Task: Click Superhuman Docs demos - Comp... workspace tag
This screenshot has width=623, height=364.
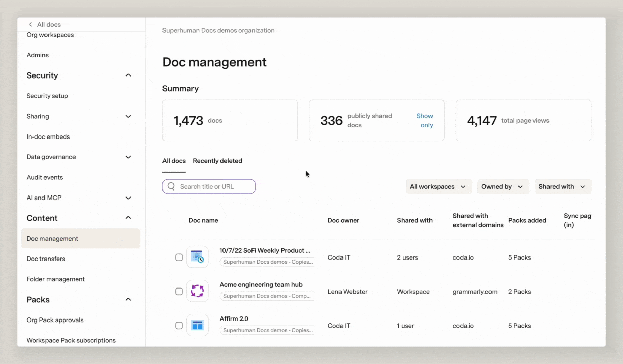Action: [267, 296]
